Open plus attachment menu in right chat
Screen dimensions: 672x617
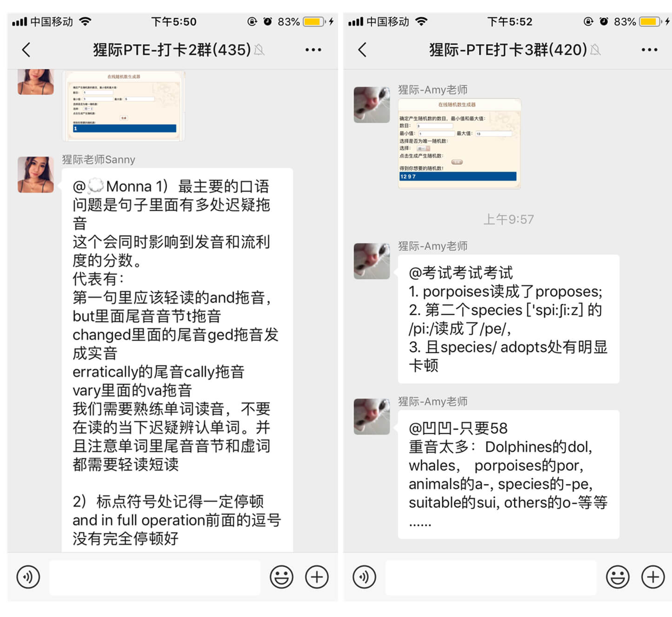[x=653, y=577]
